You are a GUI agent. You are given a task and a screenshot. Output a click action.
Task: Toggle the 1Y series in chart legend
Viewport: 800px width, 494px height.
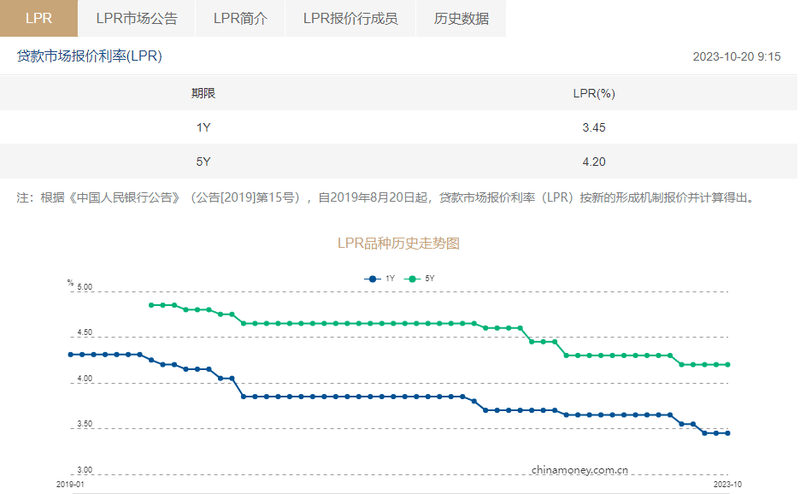click(380, 279)
